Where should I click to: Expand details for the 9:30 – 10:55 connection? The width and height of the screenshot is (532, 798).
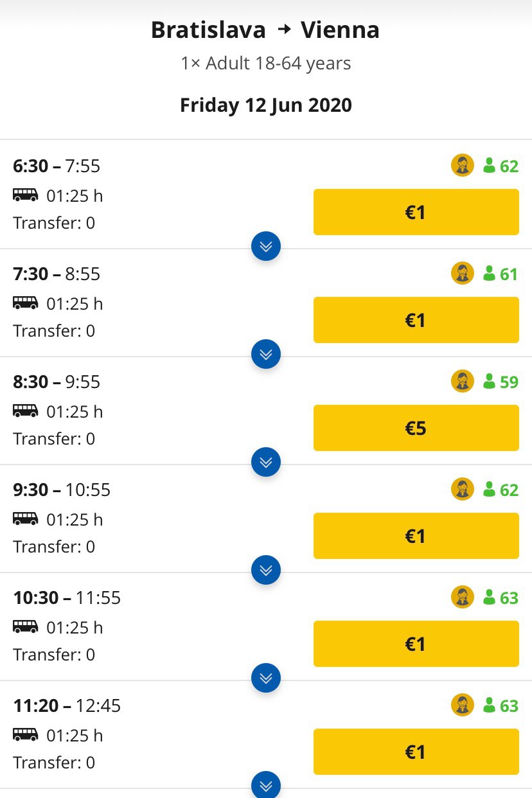(x=266, y=569)
